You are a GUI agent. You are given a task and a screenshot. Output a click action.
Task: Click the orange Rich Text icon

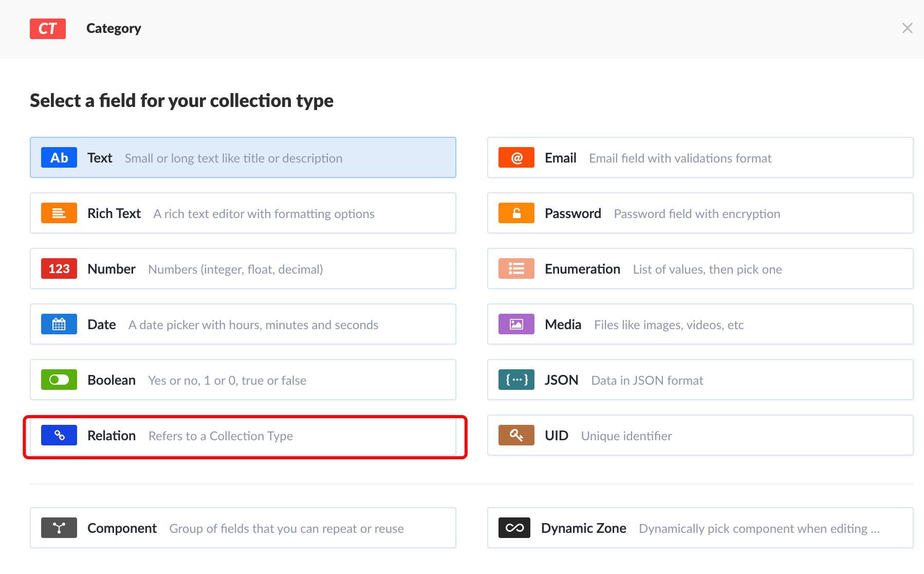pyautogui.click(x=59, y=213)
